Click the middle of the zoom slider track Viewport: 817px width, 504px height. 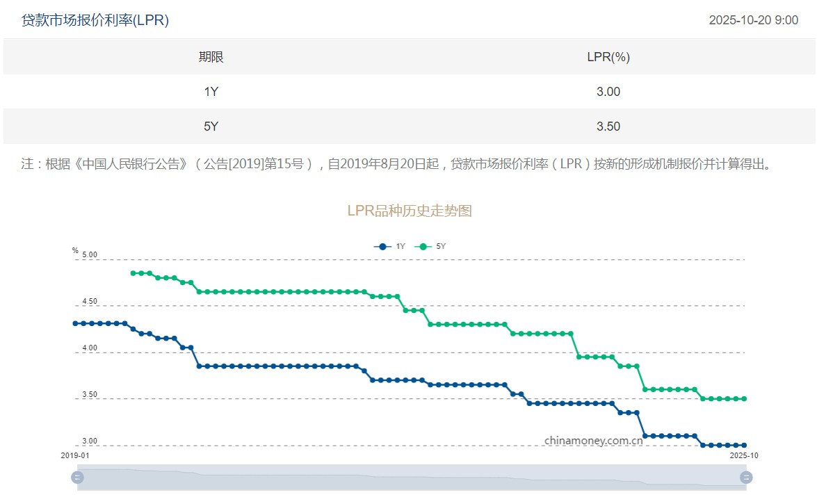coord(412,477)
